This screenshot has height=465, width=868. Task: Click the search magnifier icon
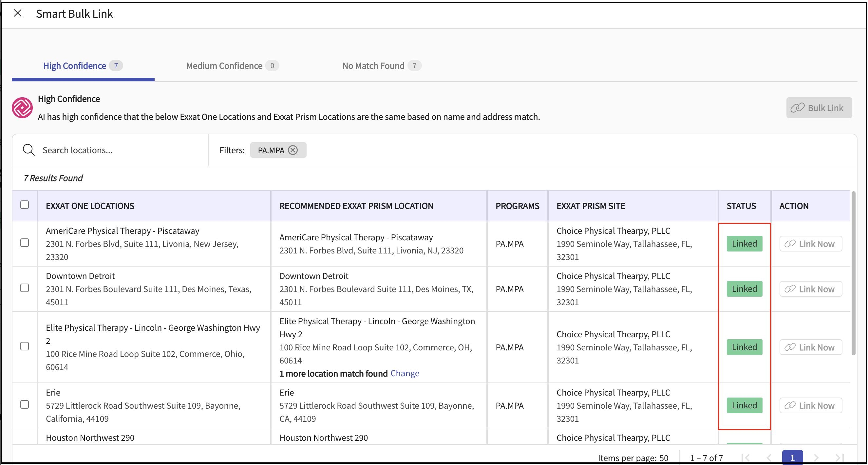tap(28, 150)
